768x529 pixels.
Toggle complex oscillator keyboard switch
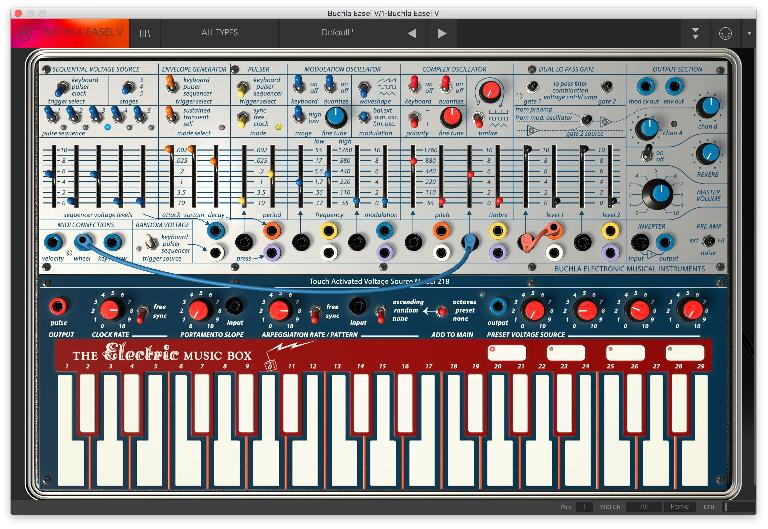pyautogui.click(x=414, y=84)
